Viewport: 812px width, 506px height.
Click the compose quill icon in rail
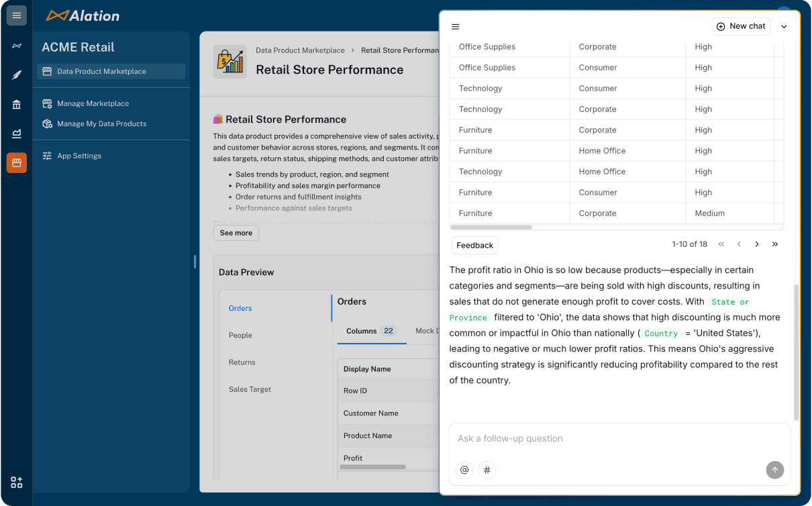point(17,75)
